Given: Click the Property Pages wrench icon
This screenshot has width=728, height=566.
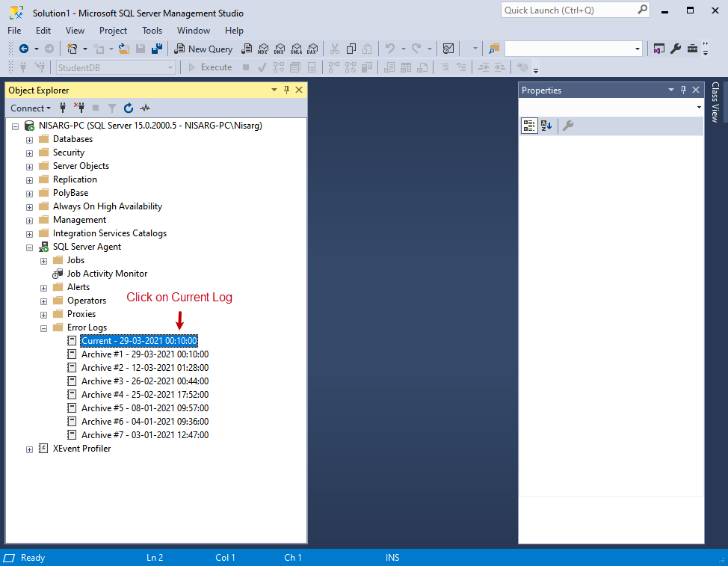Looking at the screenshot, I should [568, 126].
